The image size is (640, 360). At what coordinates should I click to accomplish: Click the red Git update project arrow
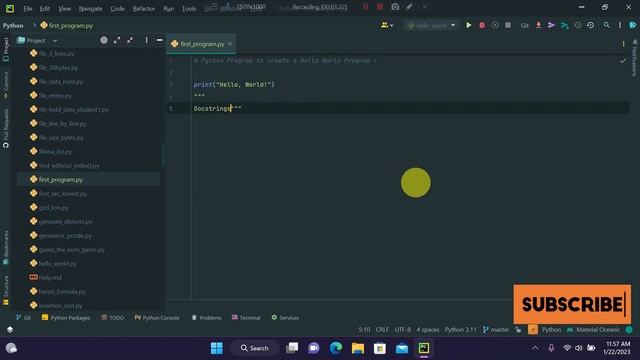pos(538,25)
